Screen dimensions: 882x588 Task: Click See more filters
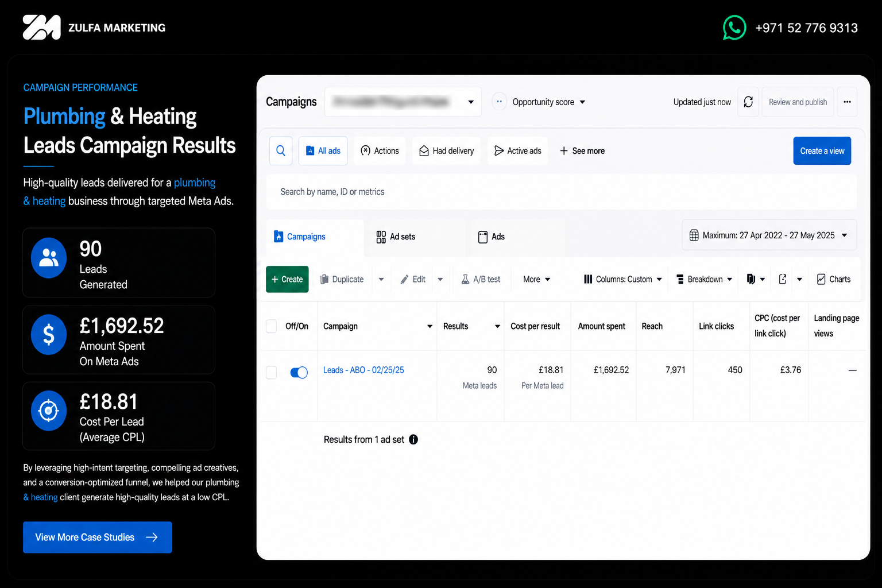pos(582,151)
